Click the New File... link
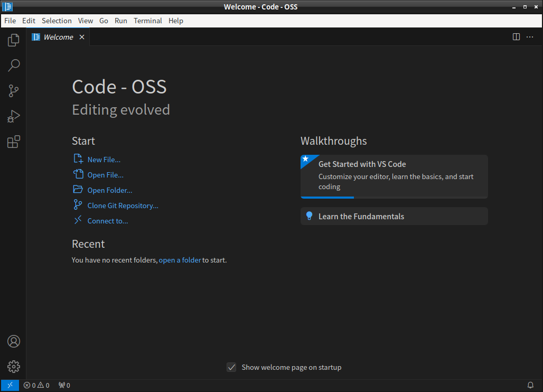543x392 pixels. 104,160
